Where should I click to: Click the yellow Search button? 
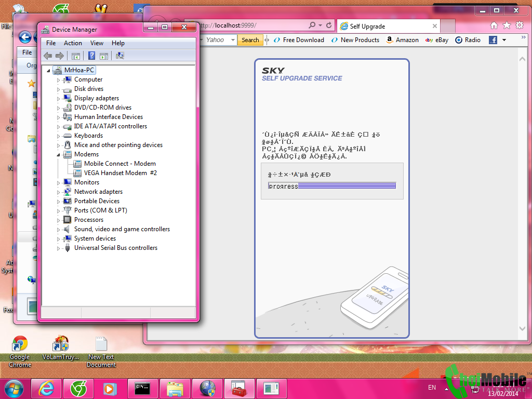250,40
